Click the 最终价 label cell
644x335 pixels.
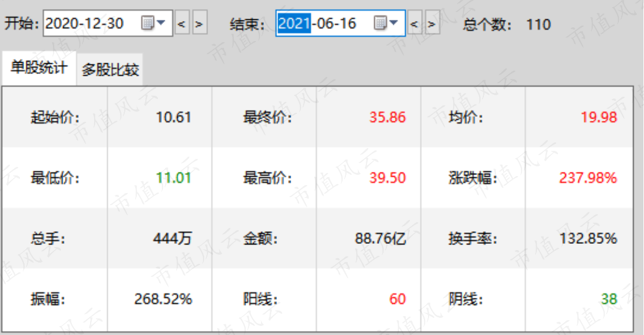(264, 117)
